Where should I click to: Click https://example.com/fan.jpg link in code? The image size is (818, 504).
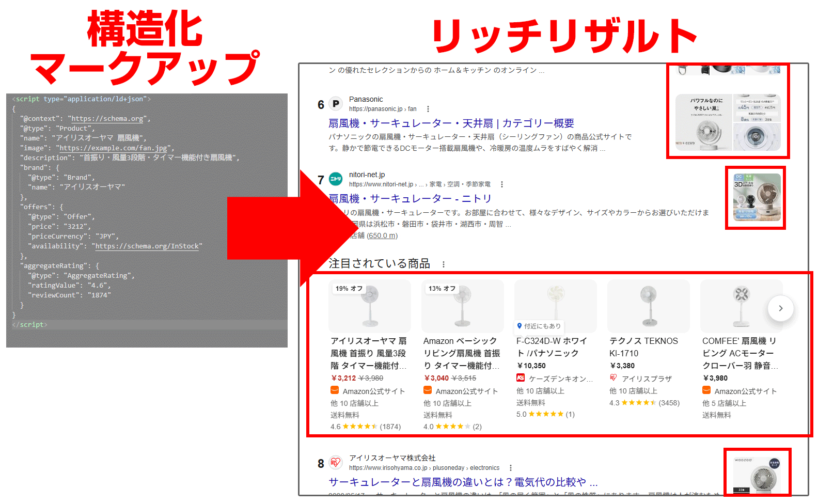point(113,148)
